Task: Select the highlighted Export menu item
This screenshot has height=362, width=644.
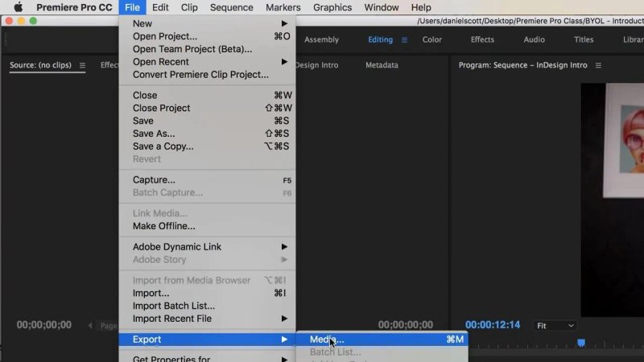Action: (x=207, y=339)
